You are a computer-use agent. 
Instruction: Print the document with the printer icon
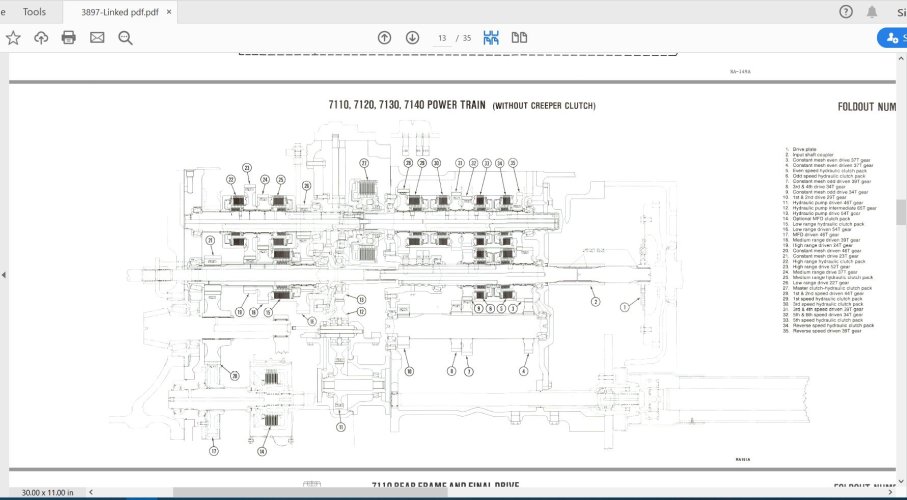point(68,38)
